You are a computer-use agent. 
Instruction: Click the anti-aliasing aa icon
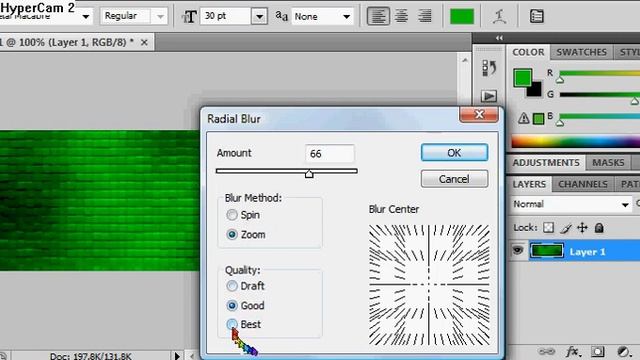281,16
